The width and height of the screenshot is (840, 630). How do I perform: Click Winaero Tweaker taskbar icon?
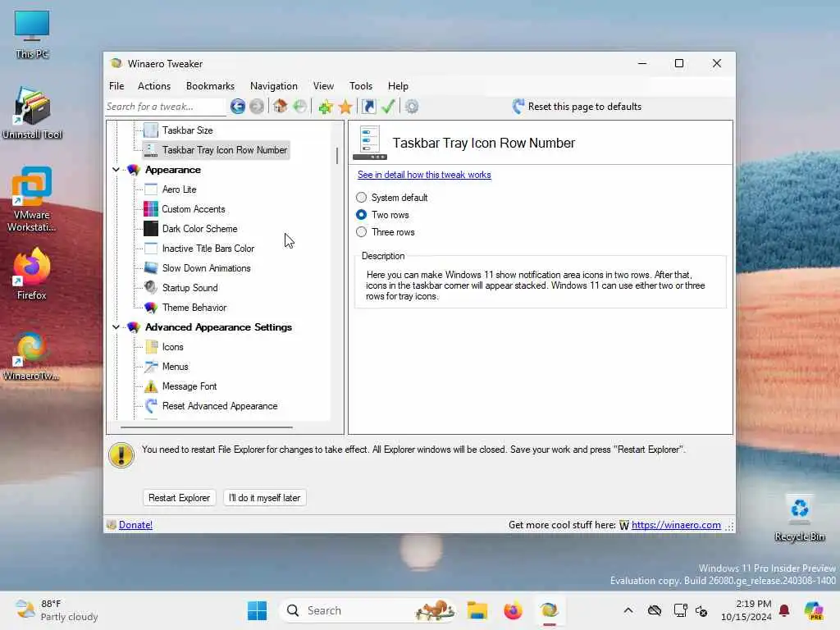point(549,610)
